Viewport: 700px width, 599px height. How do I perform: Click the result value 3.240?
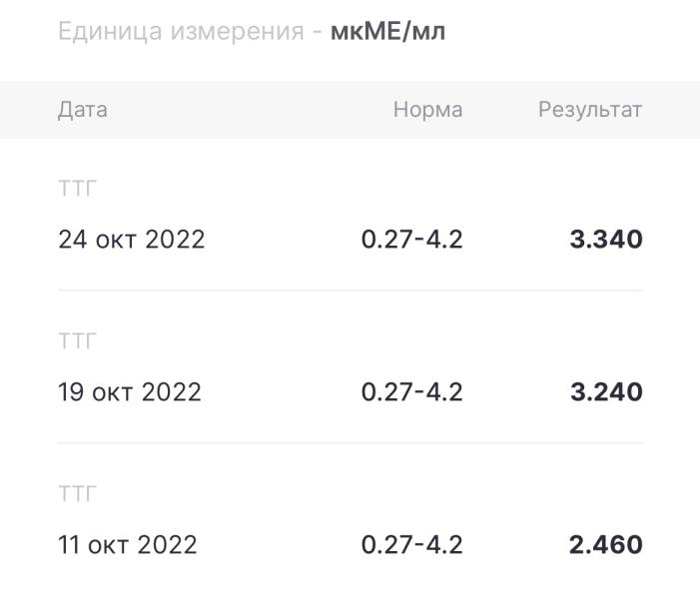click(606, 392)
